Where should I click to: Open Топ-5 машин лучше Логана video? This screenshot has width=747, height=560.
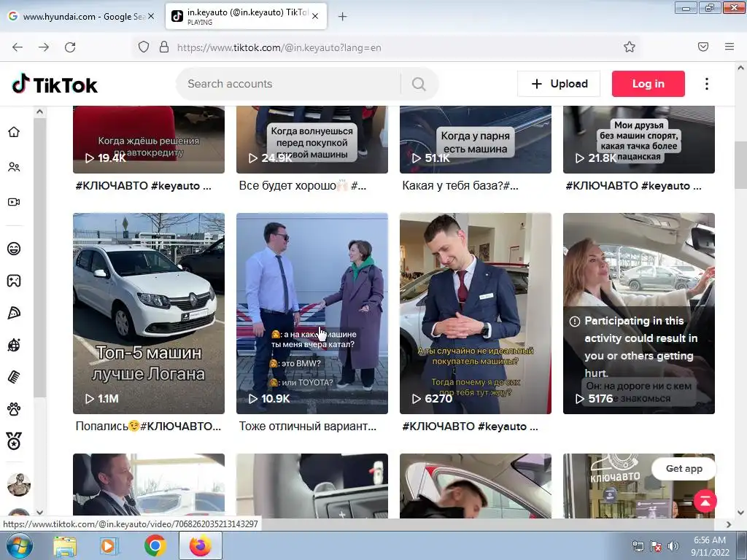click(149, 314)
